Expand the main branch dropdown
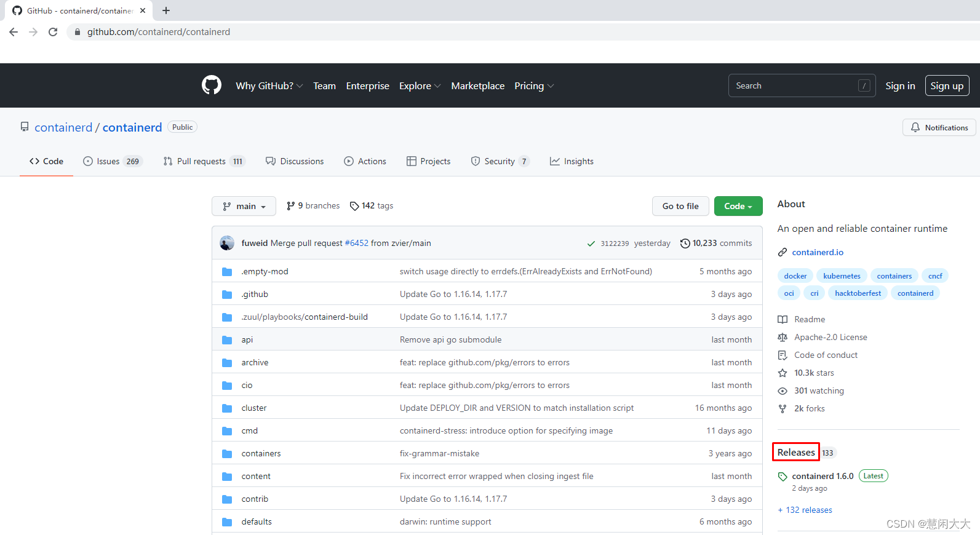Screen dimensions: 980x535 click(244, 206)
